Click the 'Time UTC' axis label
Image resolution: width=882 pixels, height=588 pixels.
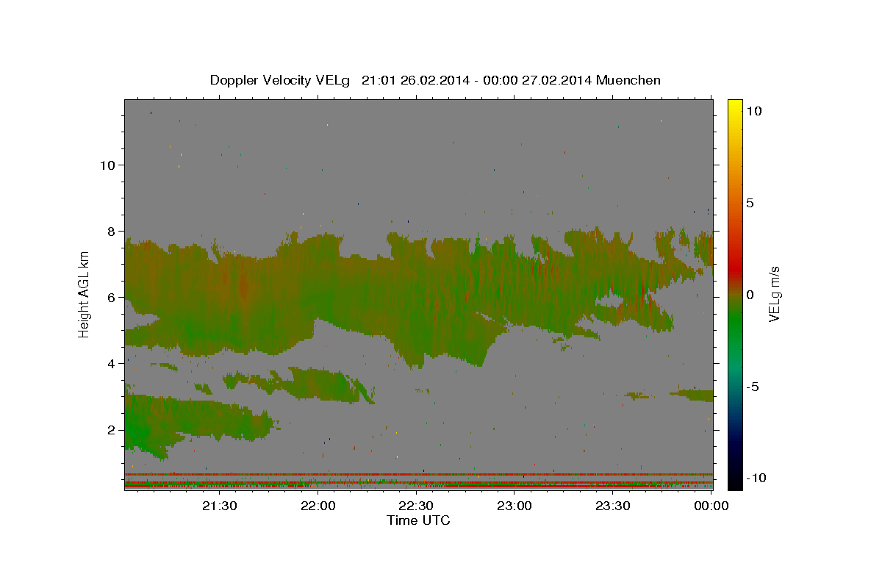pos(418,520)
